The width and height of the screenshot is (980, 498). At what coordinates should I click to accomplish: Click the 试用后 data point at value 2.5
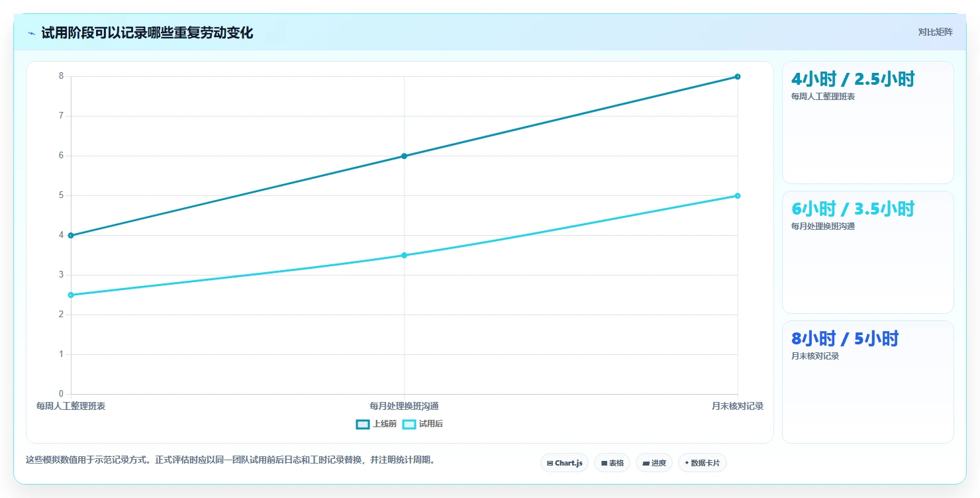71,295
